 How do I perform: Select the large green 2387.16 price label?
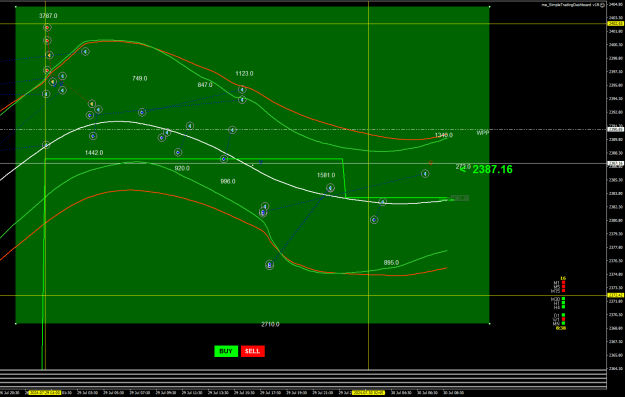pos(492,169)
